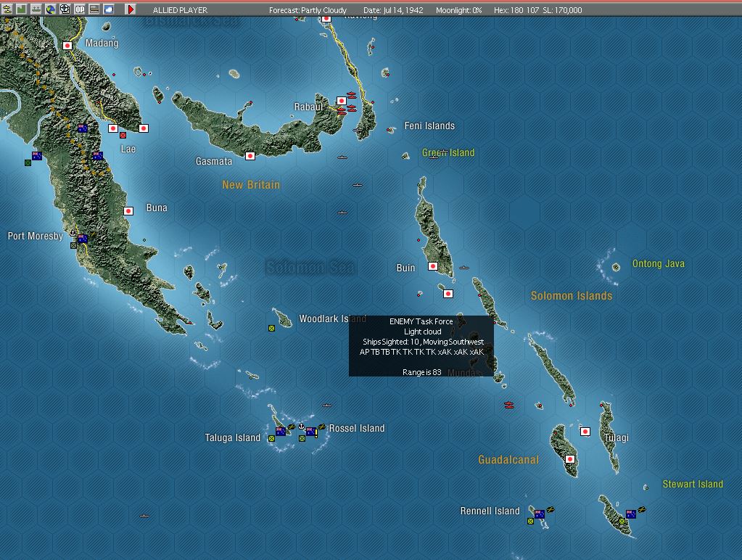Image resolution: width=742 pixels, height=560 pixels.
Task: Select the Japanese flag on Guadalcanal island
Action: click(570, 458)
